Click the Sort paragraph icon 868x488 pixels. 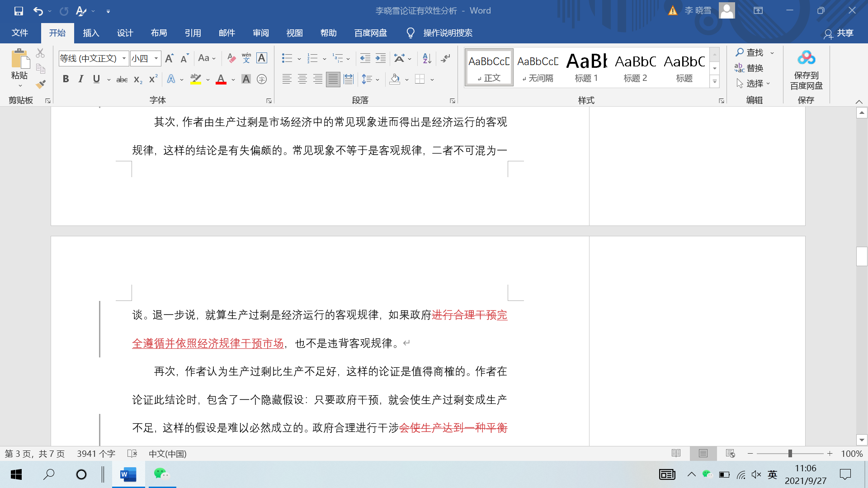click(427, 58)
